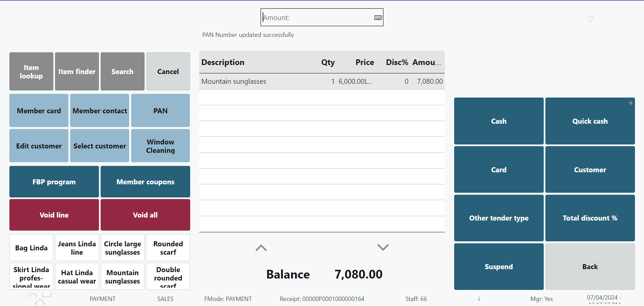The height and width of the screenshot is (306, 644).
Task: Pay with the Cash tender button
Action: coord(498,121)
